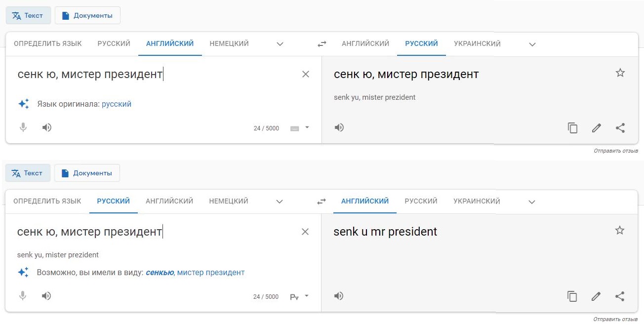Share the translation in the bottom panel

(x=620, y=296)
